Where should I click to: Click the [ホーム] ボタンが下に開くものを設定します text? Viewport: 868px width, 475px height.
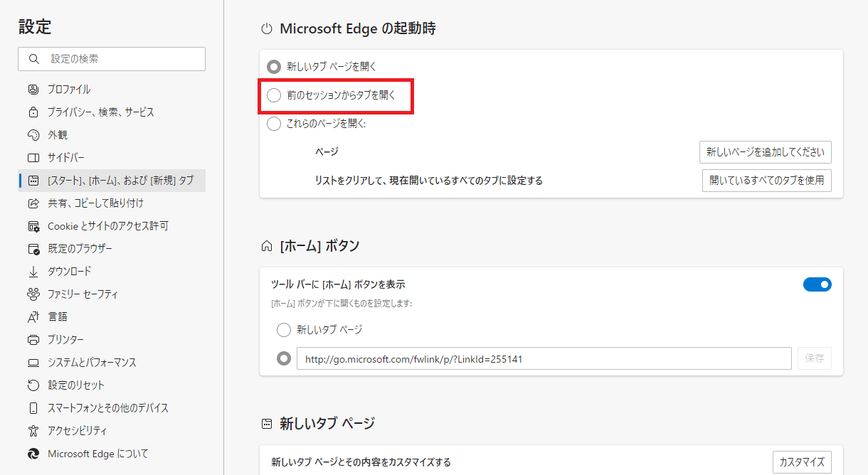[342, 304]
